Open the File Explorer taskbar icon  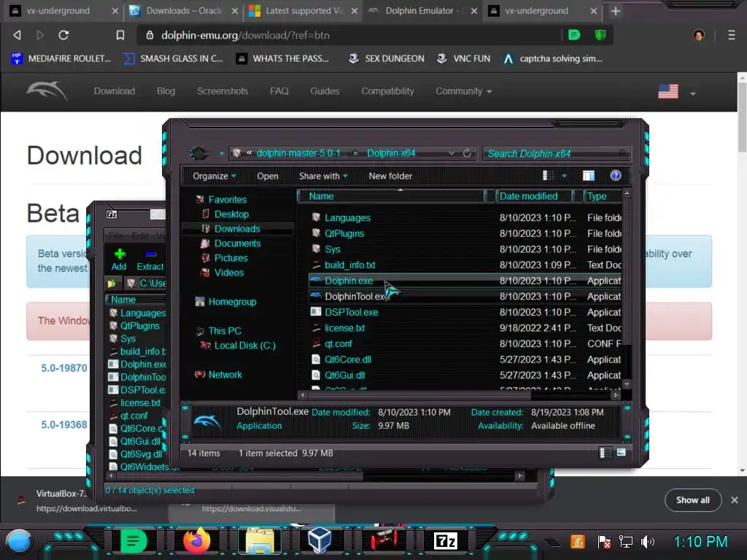click(x=260, y=542)
